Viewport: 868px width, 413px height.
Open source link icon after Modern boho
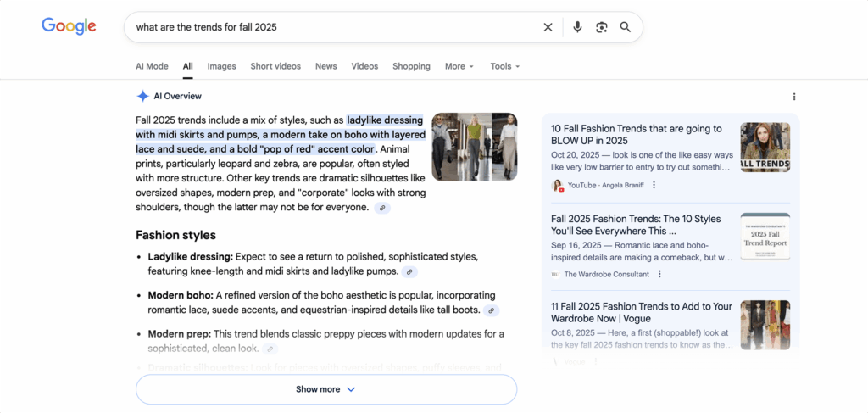[x=491, y=310]
